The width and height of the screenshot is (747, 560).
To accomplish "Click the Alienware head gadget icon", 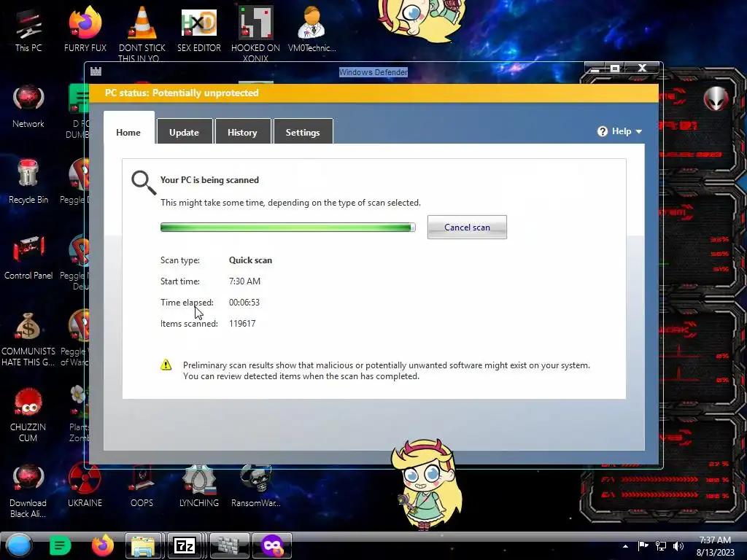I will click(716, 98).
